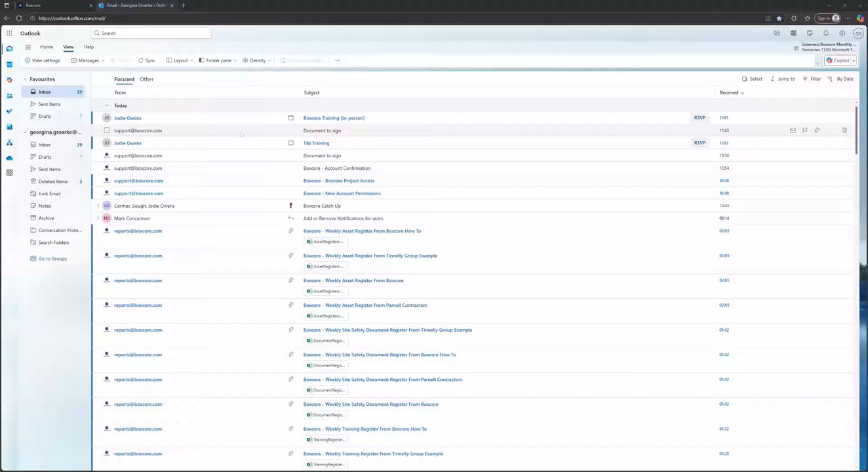Viewport: 868px width, 472px height.
Task: Sort by Received column header
Action: click(732, 92)
